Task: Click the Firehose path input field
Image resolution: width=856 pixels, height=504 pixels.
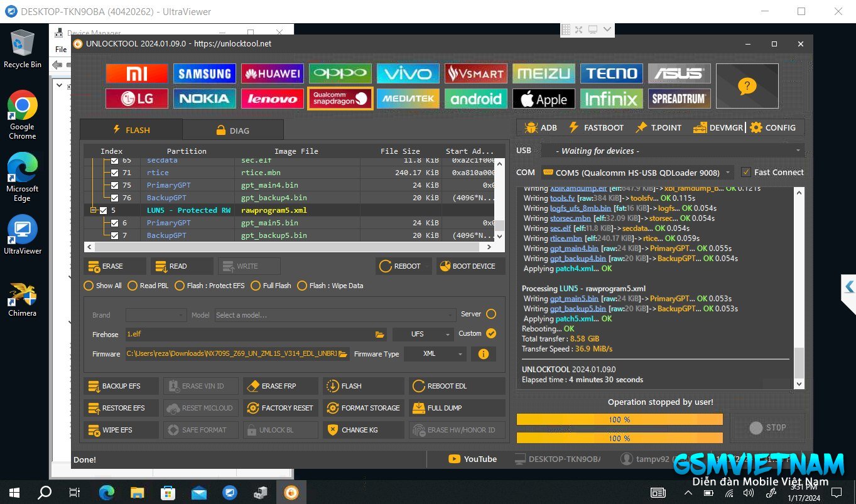Action: coord(250,335)
